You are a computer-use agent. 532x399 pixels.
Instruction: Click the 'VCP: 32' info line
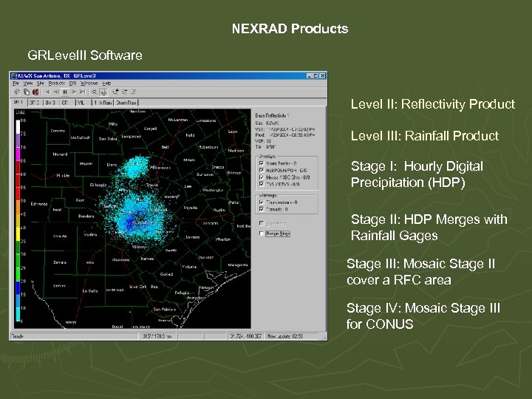263,141
